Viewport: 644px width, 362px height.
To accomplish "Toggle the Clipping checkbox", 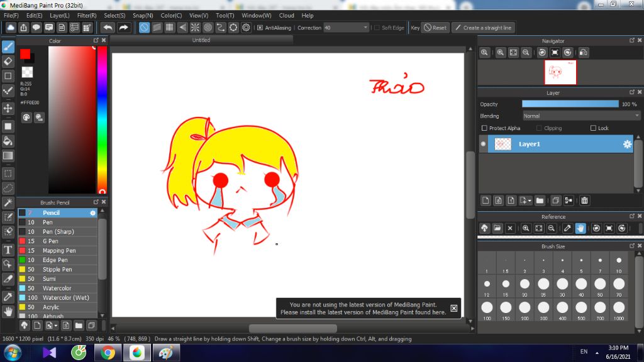I will [x=539, y=128].
